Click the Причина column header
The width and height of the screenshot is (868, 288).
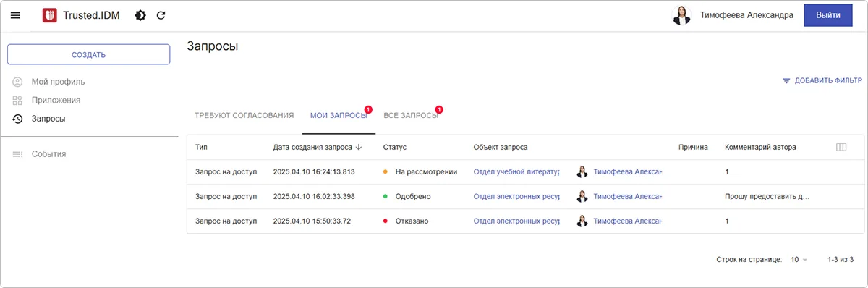pos(693,147)
